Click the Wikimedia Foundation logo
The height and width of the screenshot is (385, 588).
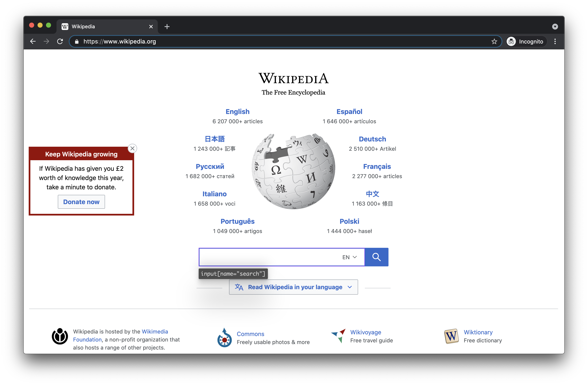pos(60,336)
